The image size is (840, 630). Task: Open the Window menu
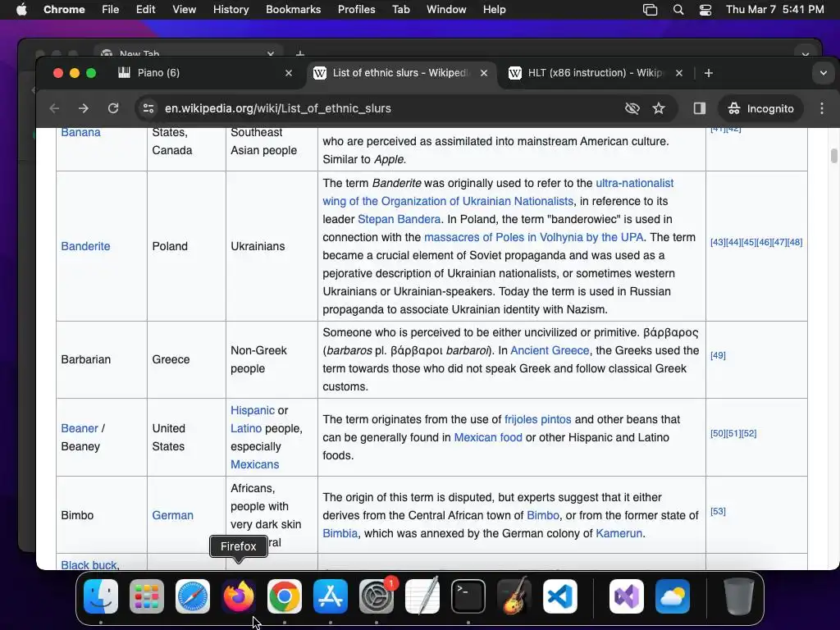[446, 10]
